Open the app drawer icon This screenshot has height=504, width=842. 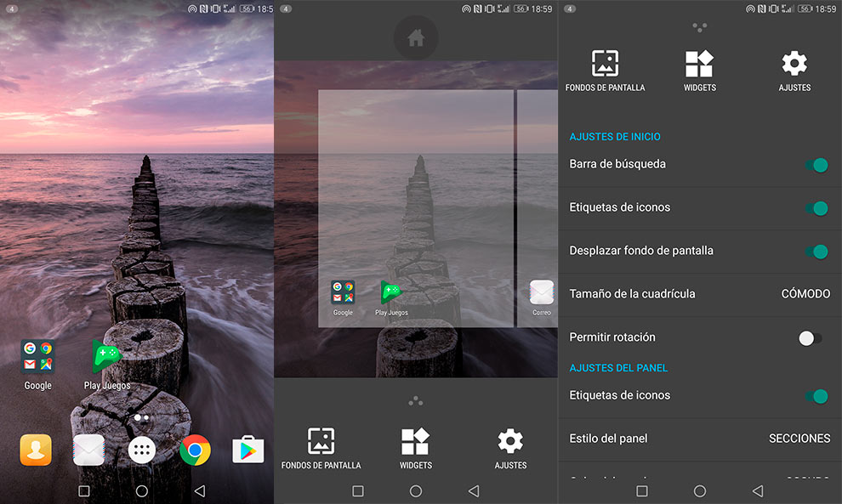click(x=141, y=448)
